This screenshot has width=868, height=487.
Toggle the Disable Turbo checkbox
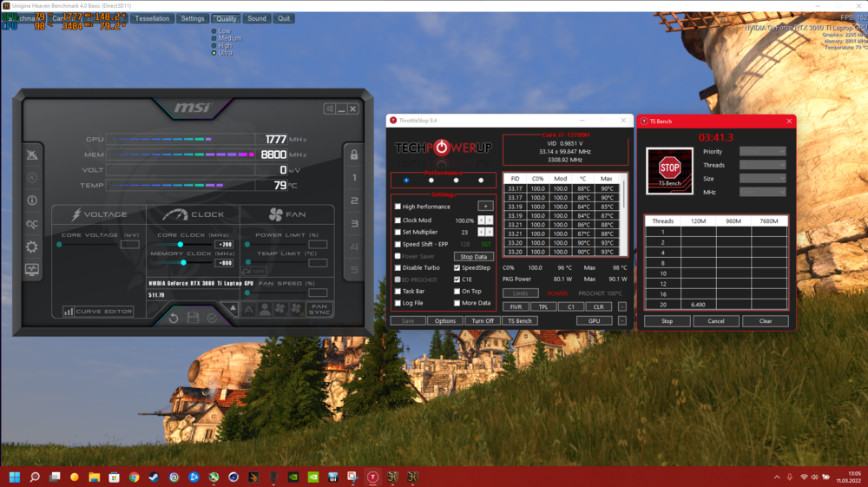point(398,267)
